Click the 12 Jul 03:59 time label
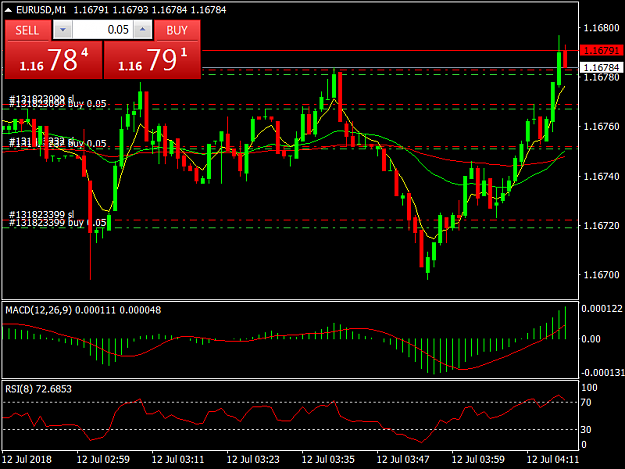The height and width of the screenshot is (469, 625). click(x=478, y=459)
